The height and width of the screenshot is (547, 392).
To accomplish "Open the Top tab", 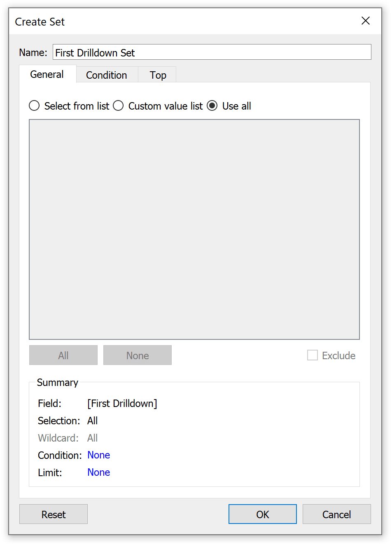I will [158, 75].
